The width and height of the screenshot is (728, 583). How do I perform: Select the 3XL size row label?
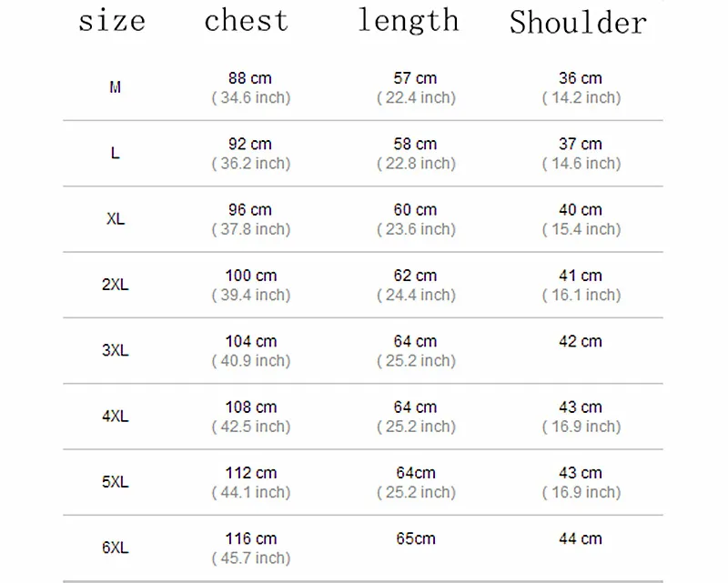(115, 350)
